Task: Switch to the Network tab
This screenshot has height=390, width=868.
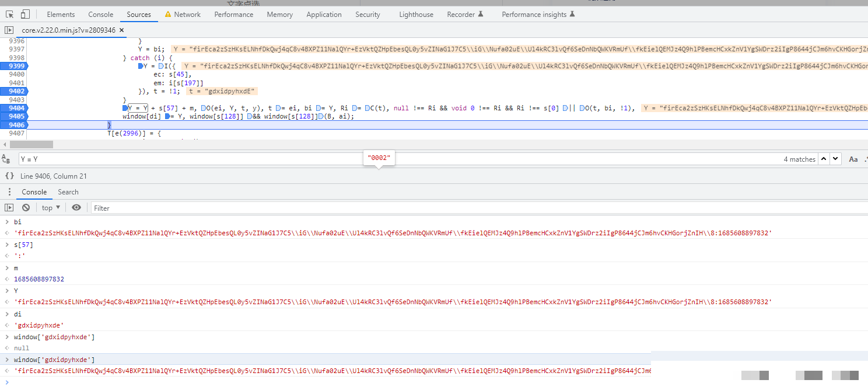Action: click(187, 15)
